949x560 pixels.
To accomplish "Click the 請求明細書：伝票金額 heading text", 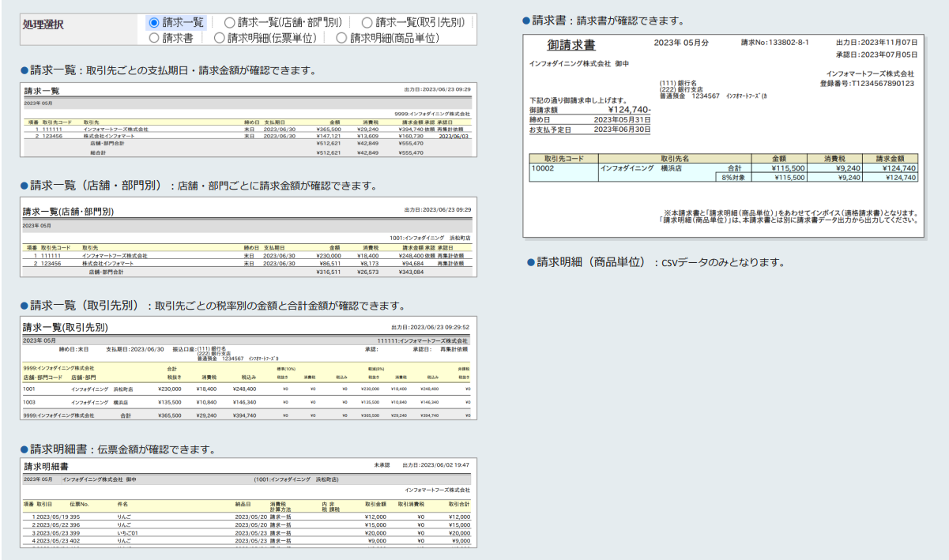I will click(117, 450).
